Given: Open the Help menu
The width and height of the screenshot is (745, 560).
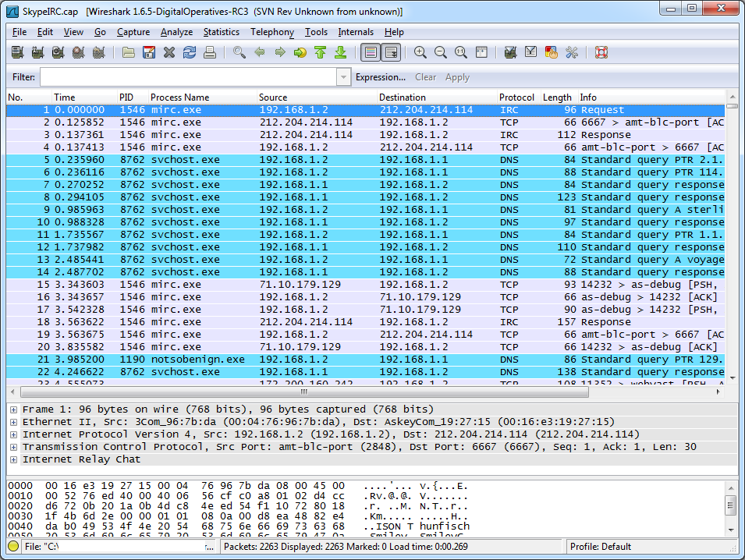Looking at the screenshot, I should [395, 32].
